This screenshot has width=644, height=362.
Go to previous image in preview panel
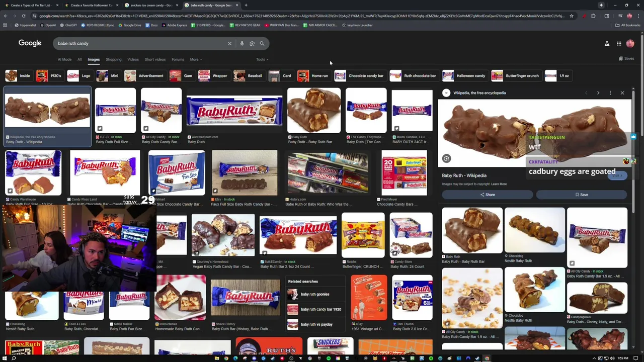click(586, 93)
